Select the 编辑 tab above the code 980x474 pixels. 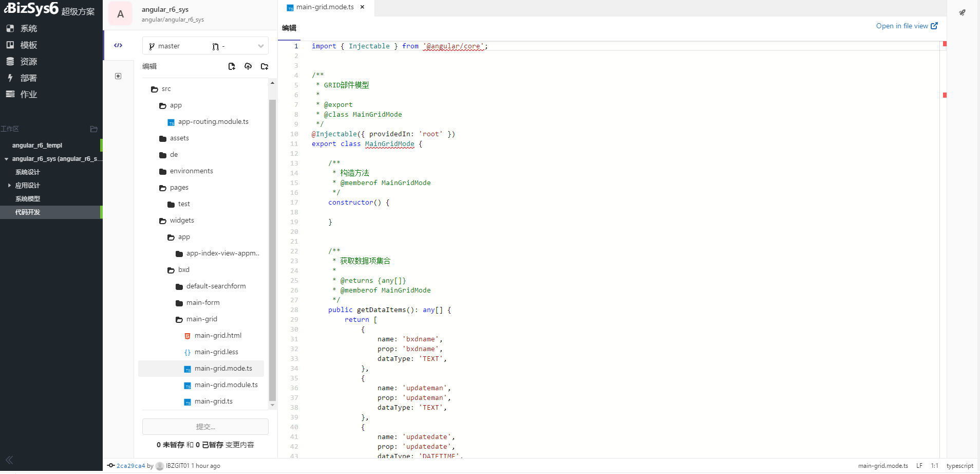click(x=289, y=28)
